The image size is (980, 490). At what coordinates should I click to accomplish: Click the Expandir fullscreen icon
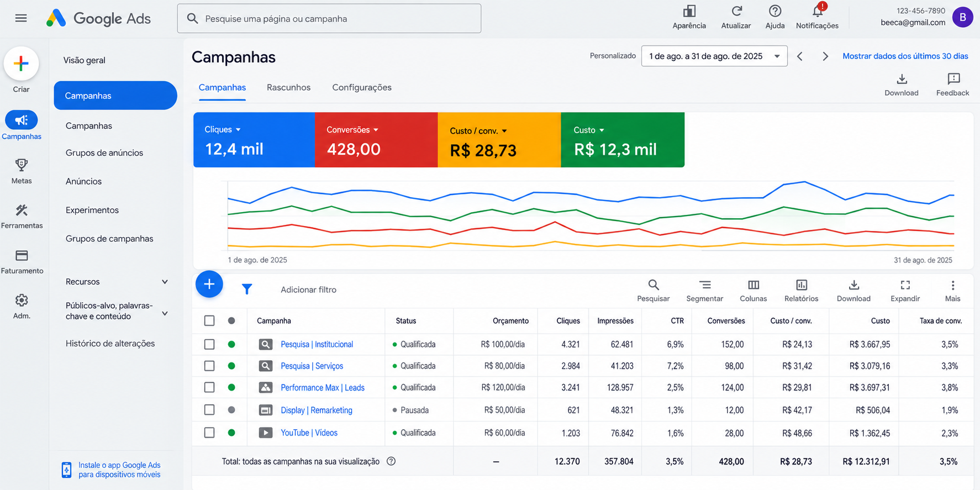(x=905, y=285)
